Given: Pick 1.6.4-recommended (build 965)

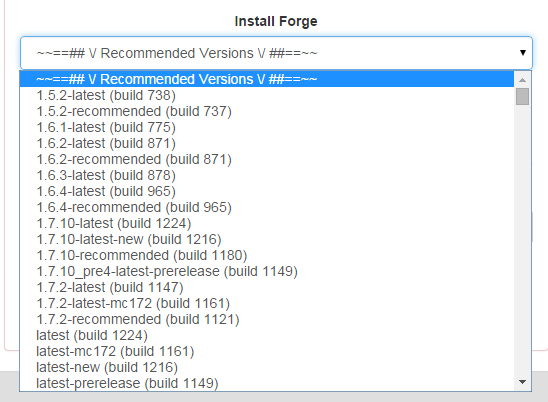Looking at the screenshot, I should (x=267, y=207).
